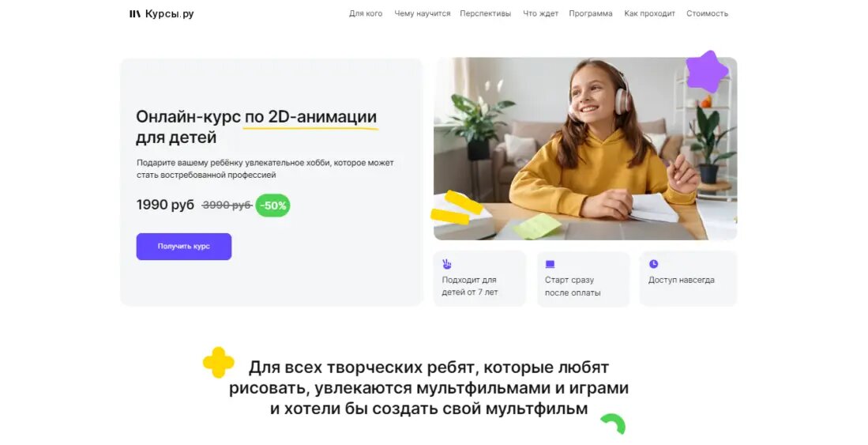Go to Чему научится section
This screenshot has width=868, height=445.
pos(422,14)
